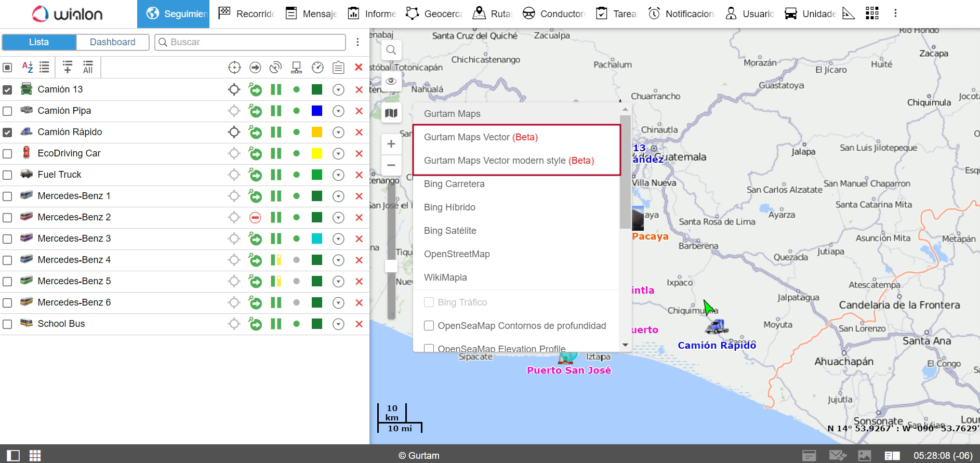Toggle the map eye visibility button
This screenshot has height=463, width=980.
point(391,81)
